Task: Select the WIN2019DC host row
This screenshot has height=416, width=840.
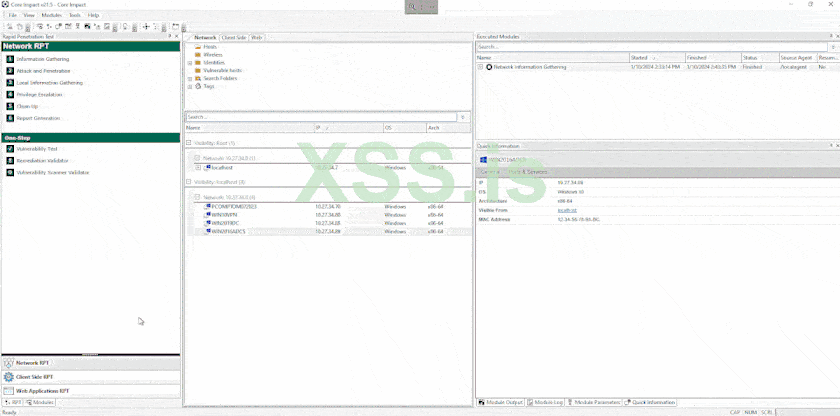Action: click(328, 223)
